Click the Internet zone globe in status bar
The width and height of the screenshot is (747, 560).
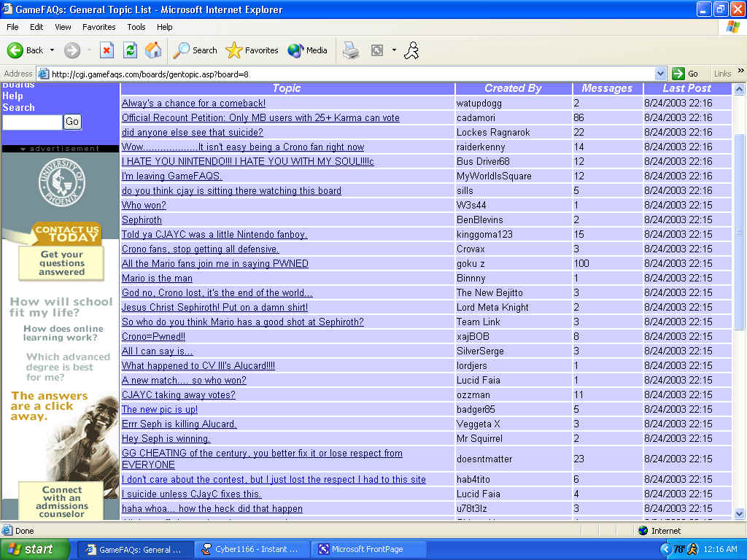click(643, 531)
